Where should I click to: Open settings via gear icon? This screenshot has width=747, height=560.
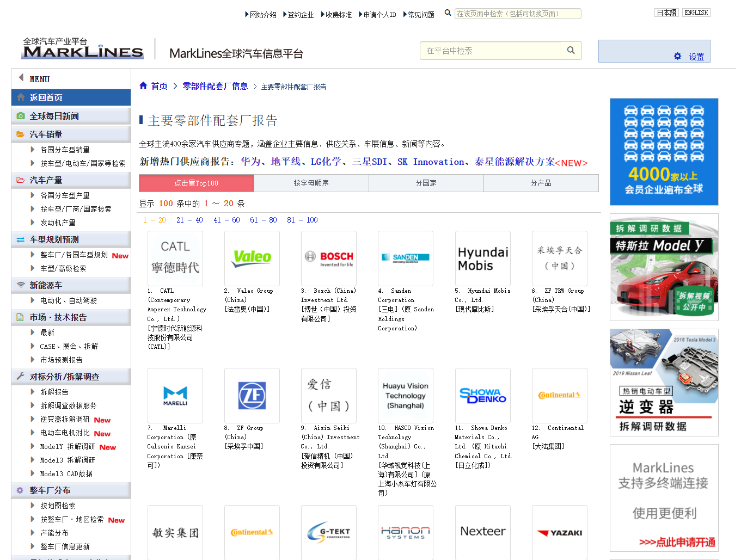(x=677, y=56)
